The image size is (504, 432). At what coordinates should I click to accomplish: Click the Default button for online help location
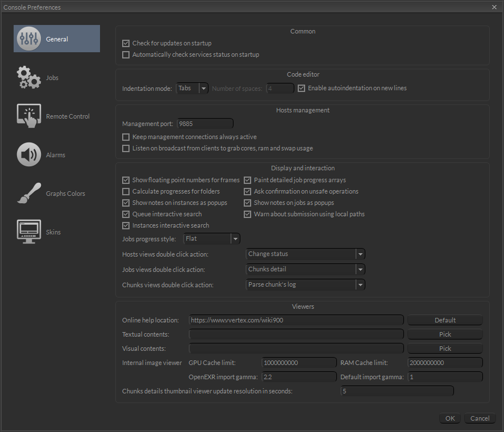pos(445,320)
